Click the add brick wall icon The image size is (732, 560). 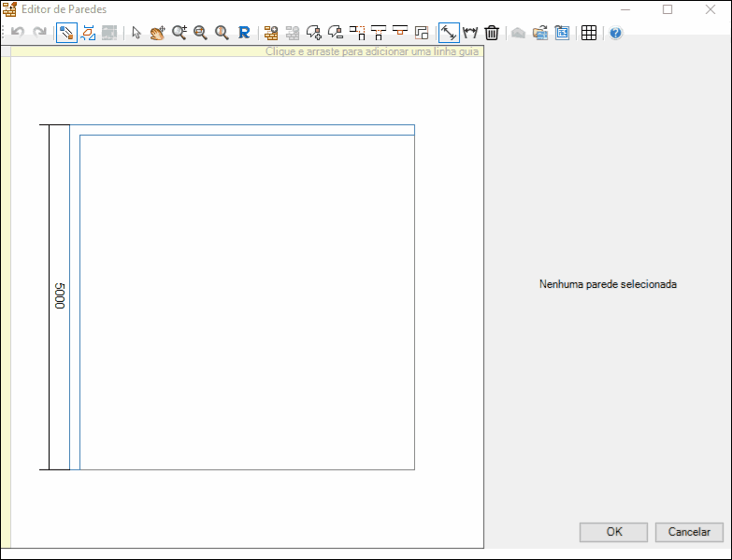click(x=271, y=33)
